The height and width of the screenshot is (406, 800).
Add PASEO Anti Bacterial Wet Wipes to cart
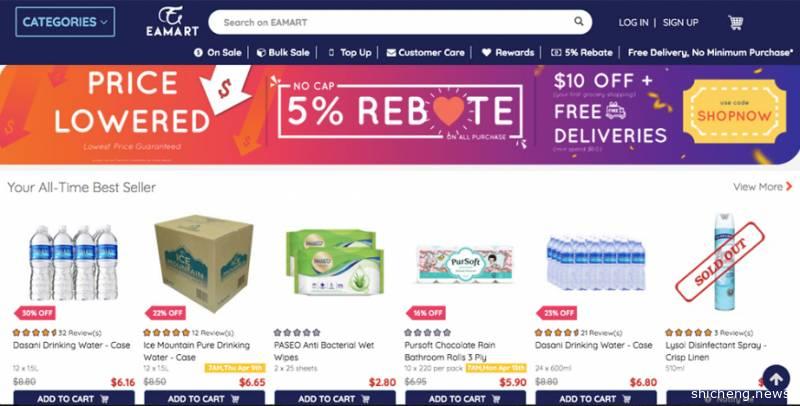click(335, 398)
